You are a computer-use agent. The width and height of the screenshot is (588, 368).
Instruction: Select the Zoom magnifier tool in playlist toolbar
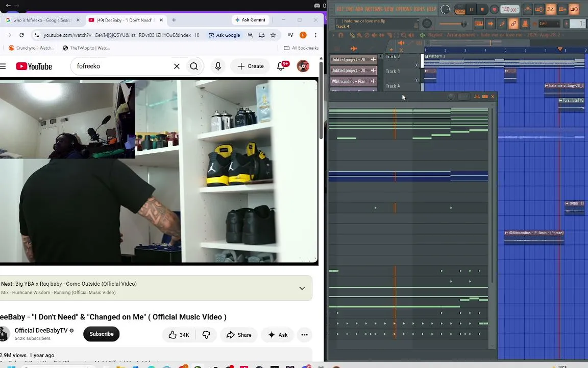tap(404, 35)
